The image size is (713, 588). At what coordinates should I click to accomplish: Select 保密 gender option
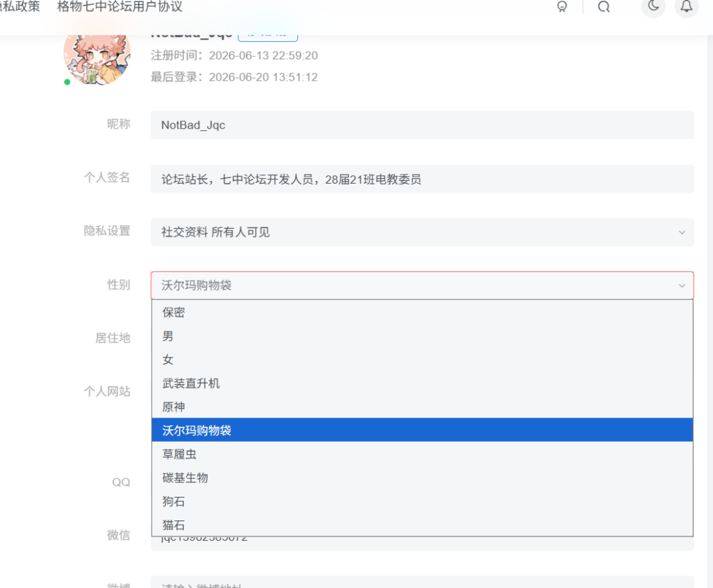[422, 312]
